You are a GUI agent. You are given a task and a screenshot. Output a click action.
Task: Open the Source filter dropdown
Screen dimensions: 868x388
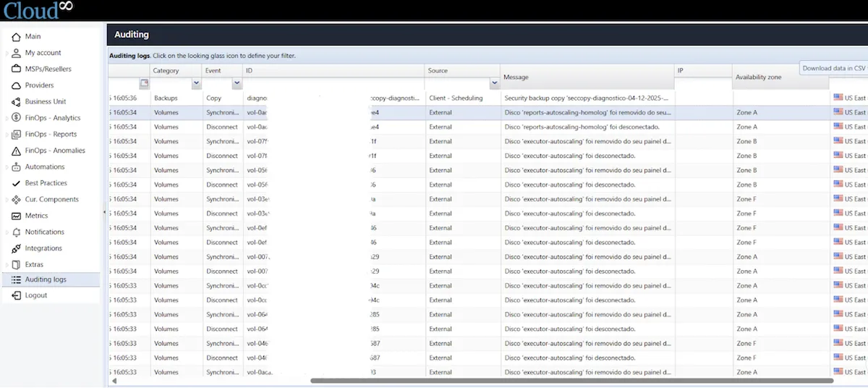pos(495,83)
